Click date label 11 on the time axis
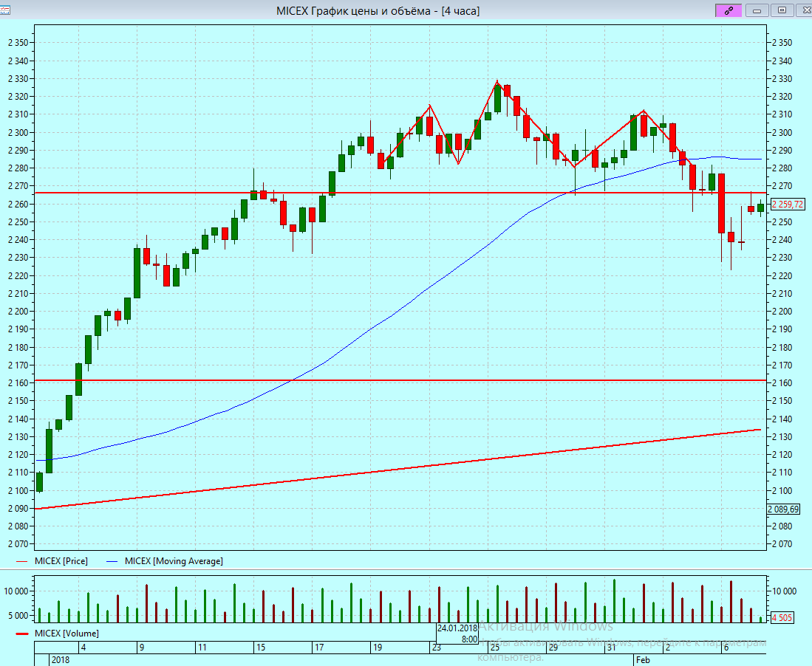Viewport: 812px width, 666px height. 202,648
